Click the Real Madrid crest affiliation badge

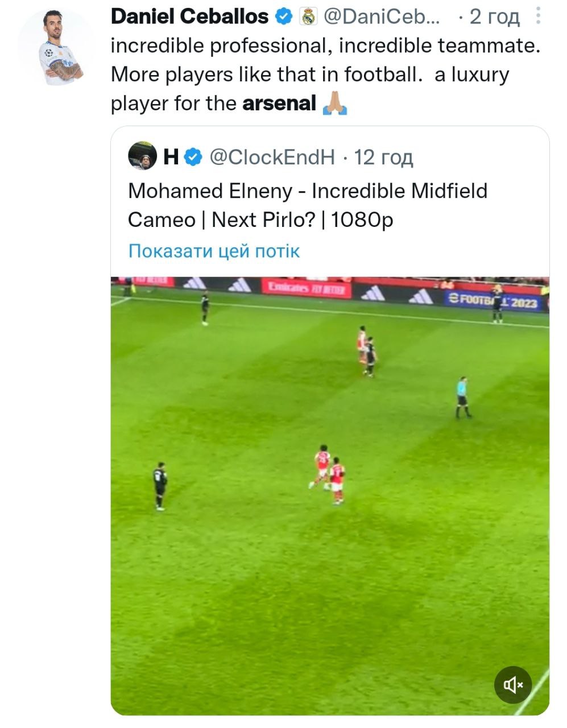[x=308, y=17]
